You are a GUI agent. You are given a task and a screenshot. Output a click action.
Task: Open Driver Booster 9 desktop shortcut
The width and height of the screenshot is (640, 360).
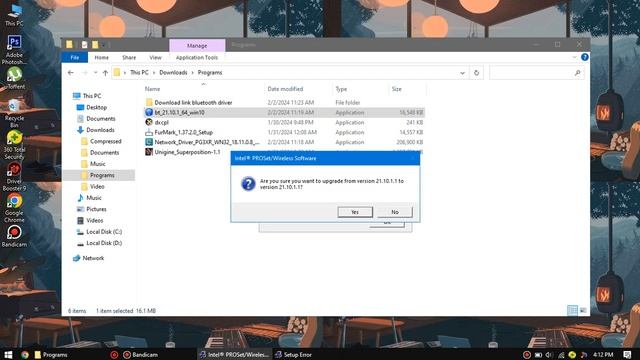point(14,176)
